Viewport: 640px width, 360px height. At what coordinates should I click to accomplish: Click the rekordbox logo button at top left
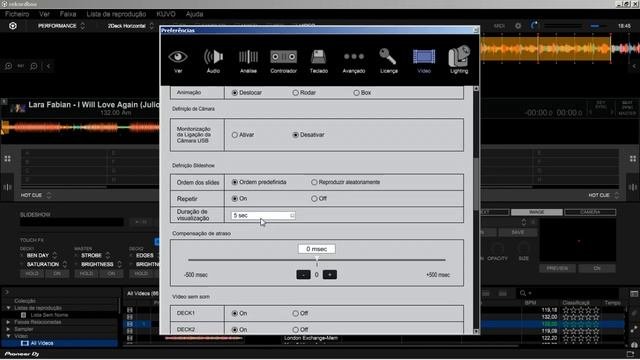click(x=13, y=26)
